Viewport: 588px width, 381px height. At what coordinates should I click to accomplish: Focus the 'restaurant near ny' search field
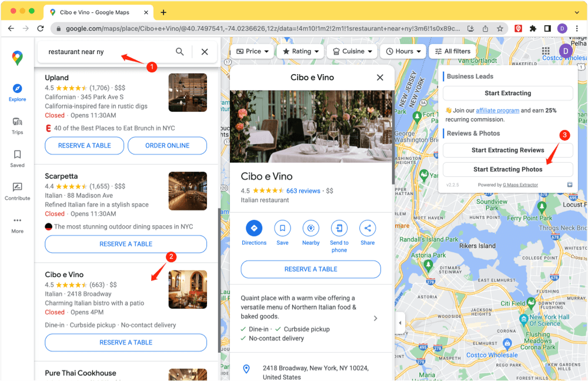tap(109, 52)
